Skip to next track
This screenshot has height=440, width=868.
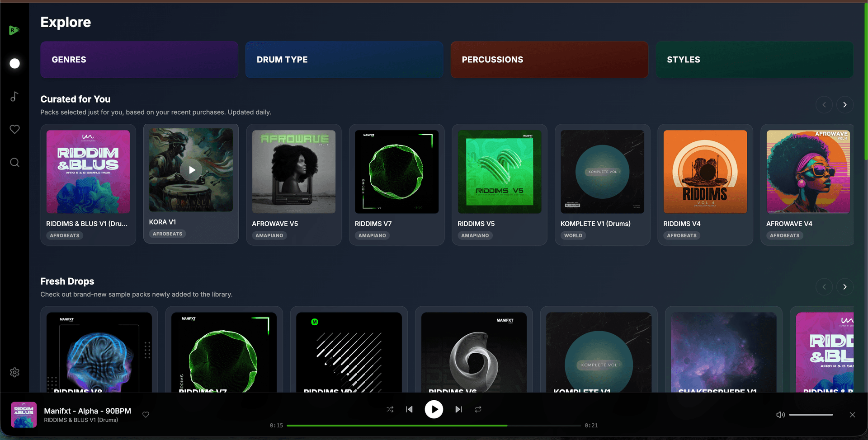pos(458,409)
